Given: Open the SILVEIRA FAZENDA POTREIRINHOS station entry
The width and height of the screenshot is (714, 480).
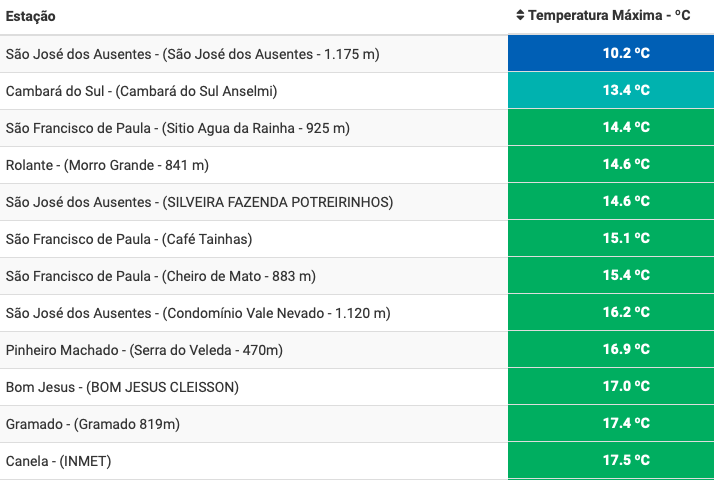Looking at the screenshot, I should coord(200,202).
